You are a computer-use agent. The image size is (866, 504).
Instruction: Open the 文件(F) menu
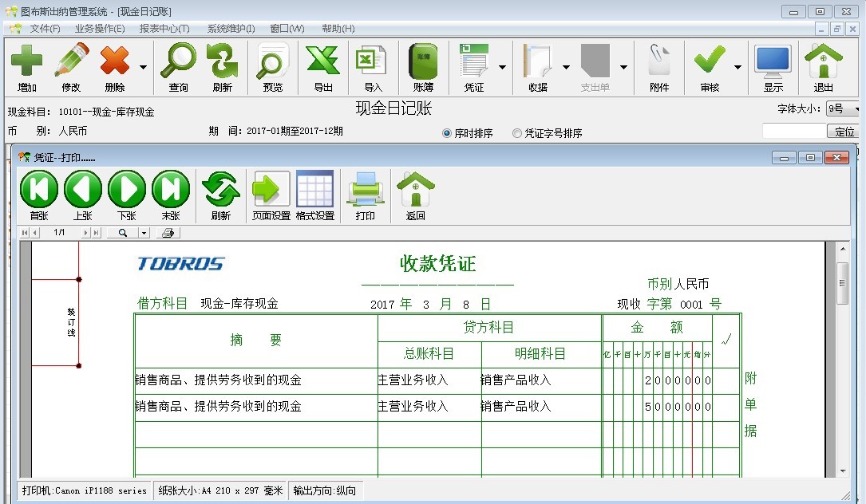pyautogui.click(x=45, y=28)
